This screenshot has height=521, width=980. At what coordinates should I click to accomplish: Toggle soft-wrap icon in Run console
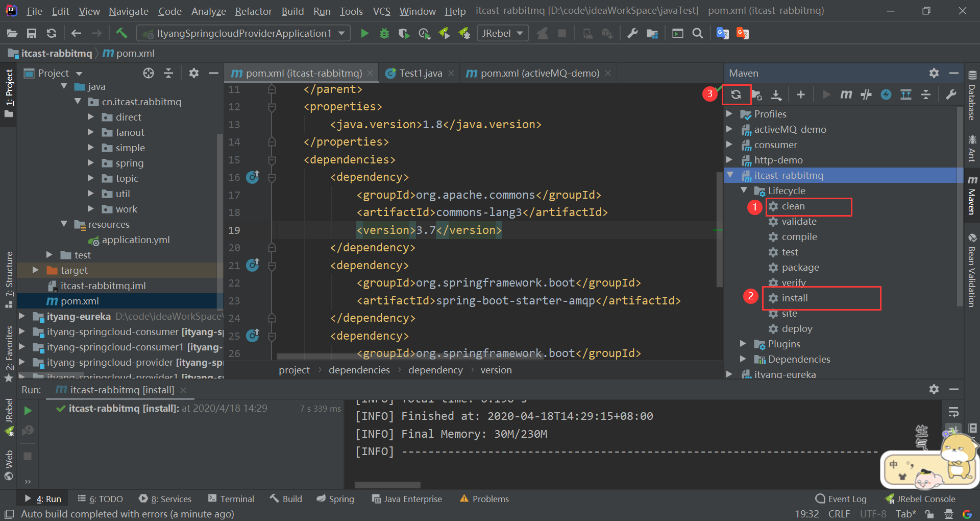tap(953, 412)
